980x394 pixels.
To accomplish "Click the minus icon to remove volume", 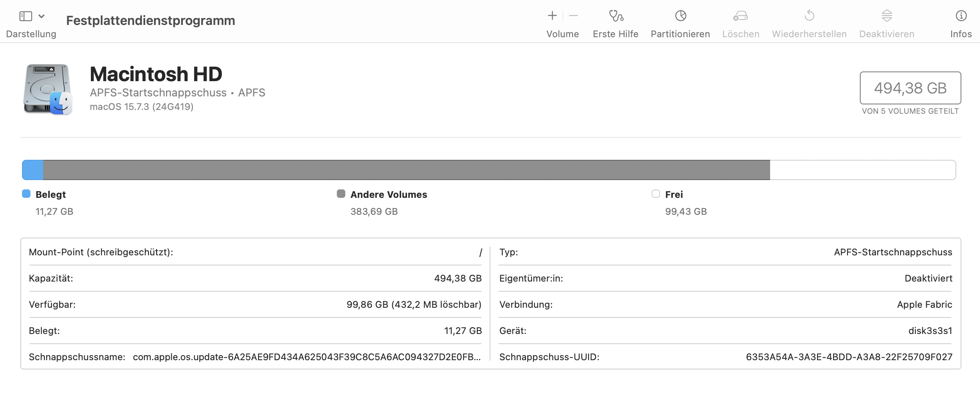I will click(573, 16).
